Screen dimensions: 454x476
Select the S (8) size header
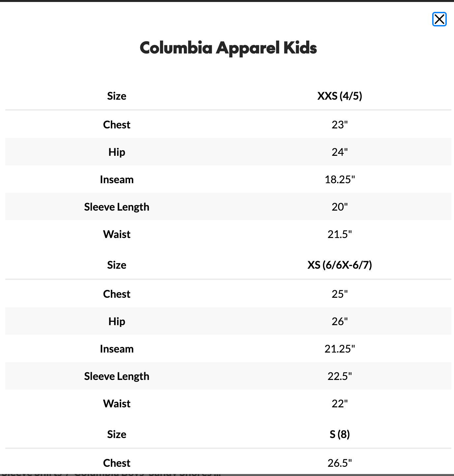(340, 434)
